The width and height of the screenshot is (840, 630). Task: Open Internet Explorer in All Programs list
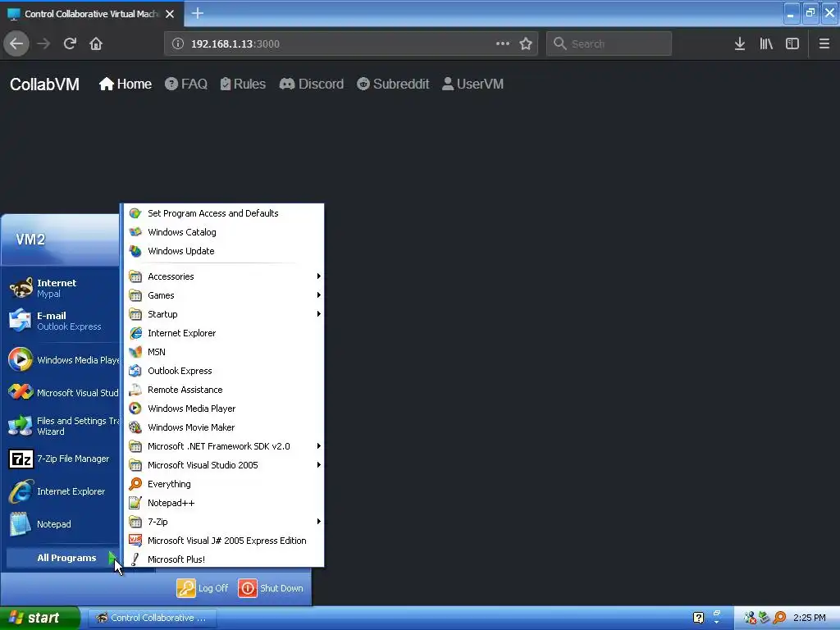(224, 333)
